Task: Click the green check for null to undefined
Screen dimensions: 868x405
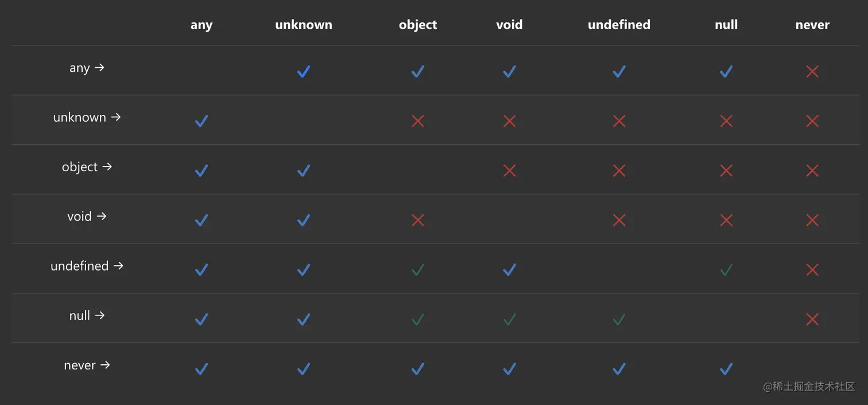Action: click(x=618, y=319)
